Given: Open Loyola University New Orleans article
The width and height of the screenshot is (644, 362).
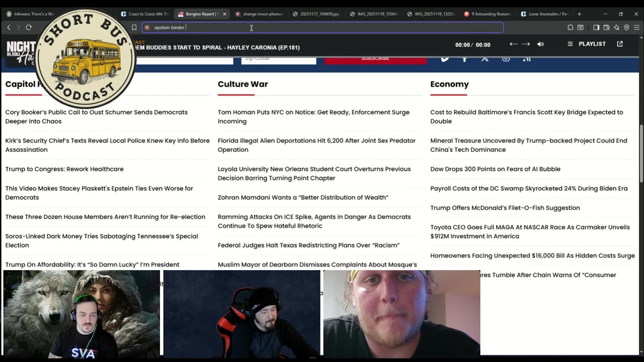Looking at the screenshot, I should click(x=314, y=173).
